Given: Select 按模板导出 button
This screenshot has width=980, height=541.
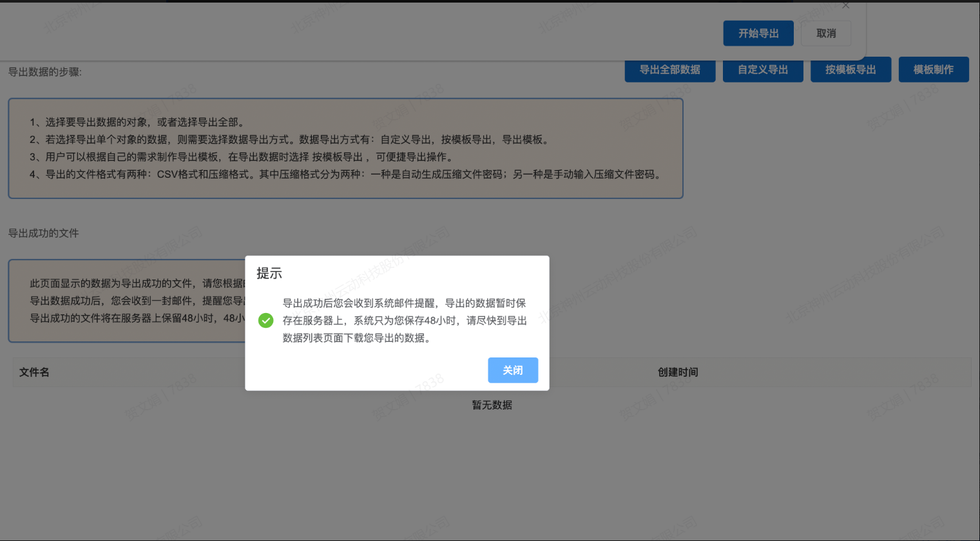Looking at the screenshot, I should pyautogui.click(x=850, y=70).
